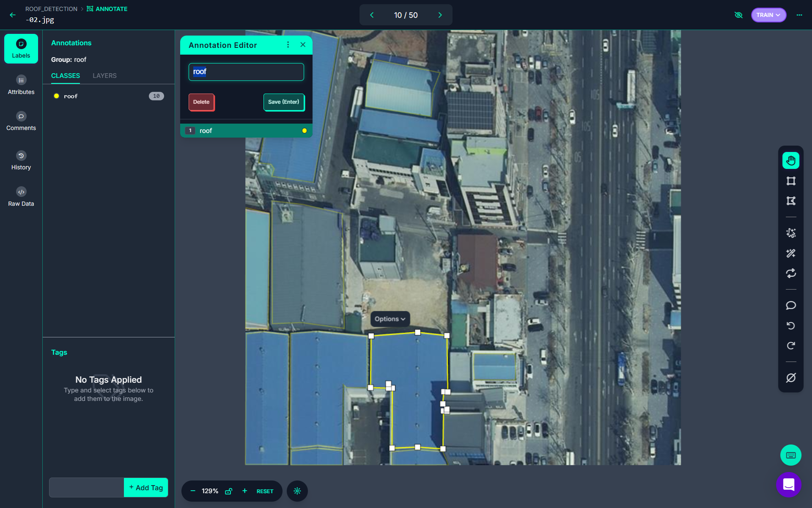Mark image as null with slashed circle
The height and width of the screenshot is (508, 812).
(790, 378)
